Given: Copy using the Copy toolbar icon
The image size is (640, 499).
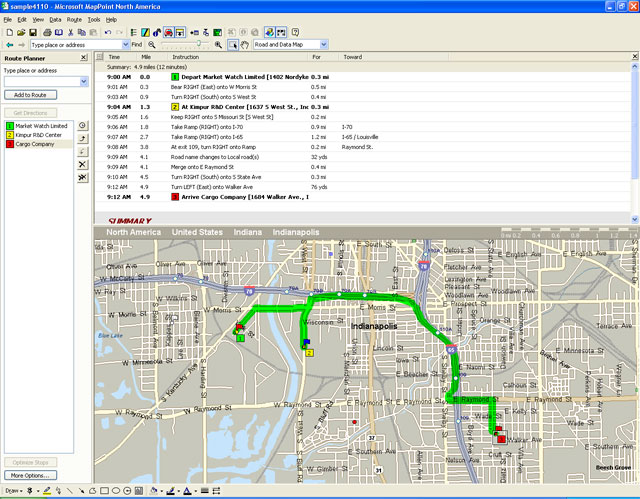Looking at the screenshot, I should click(82, 32).
